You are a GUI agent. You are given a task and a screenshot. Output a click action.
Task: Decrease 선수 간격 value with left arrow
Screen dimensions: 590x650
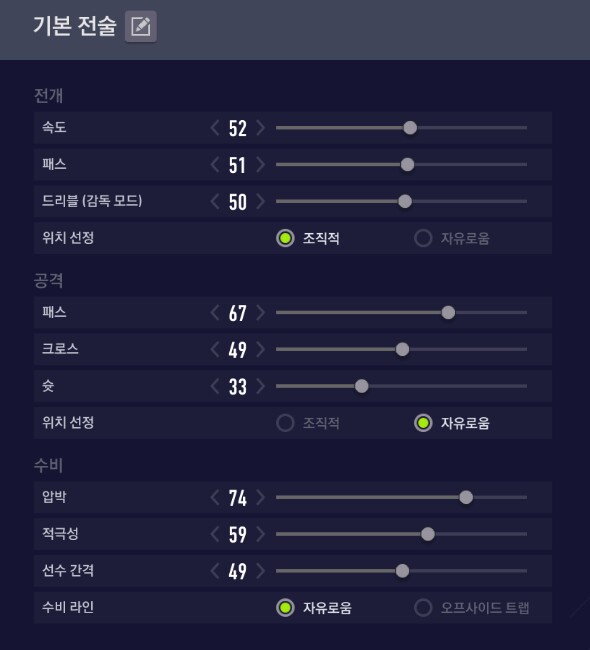215,571
